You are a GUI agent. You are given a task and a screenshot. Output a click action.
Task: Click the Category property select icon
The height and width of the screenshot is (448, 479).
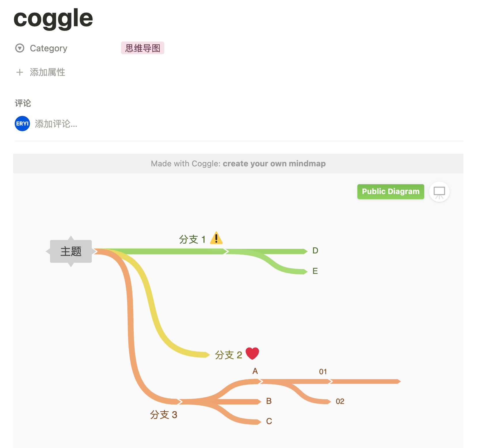coord(20,48)
